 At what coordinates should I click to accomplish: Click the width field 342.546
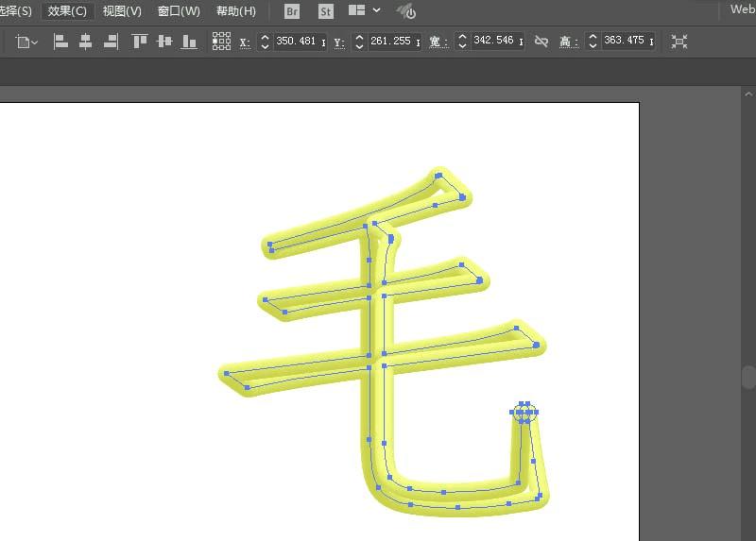tap(497, 41)
